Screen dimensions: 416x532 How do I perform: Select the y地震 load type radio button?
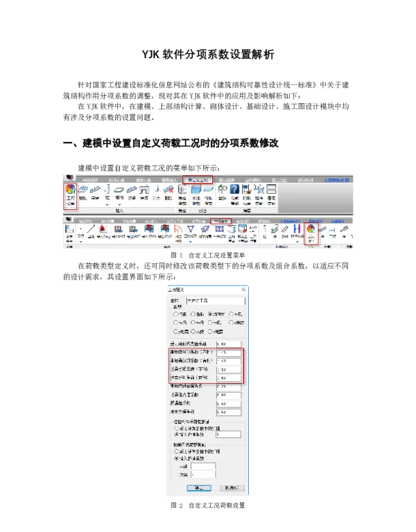(175, 331)
